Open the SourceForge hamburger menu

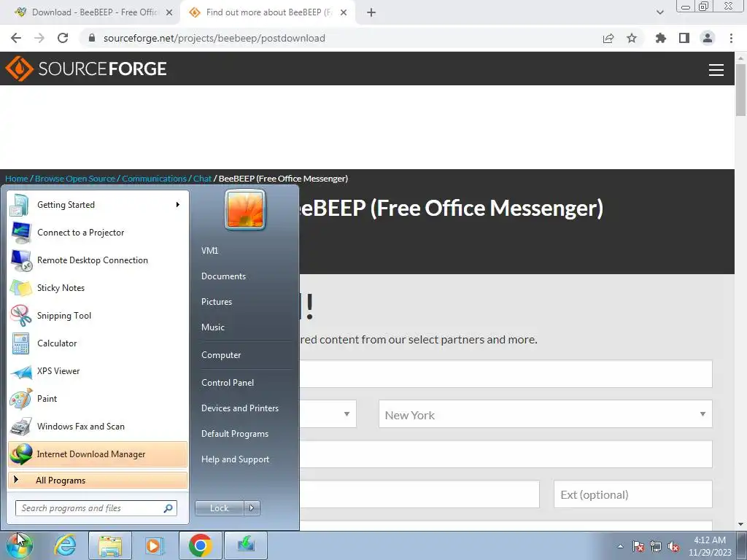[716, 69]
